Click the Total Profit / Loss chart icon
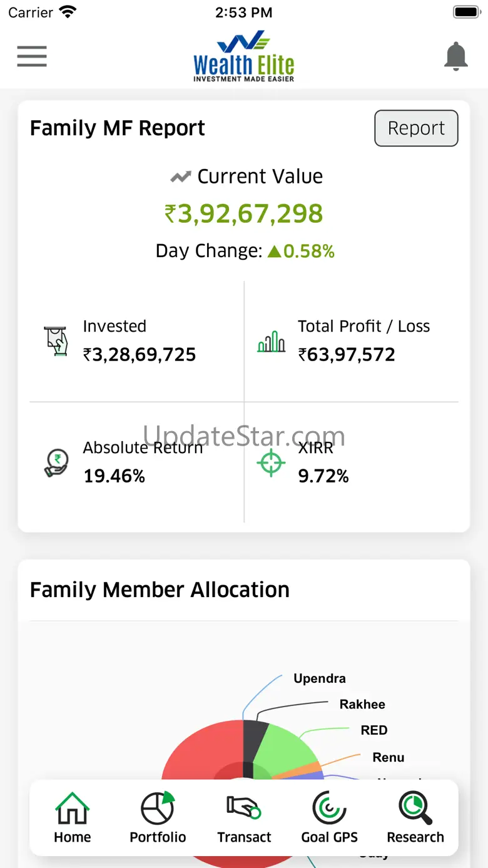 click(271, 341)
